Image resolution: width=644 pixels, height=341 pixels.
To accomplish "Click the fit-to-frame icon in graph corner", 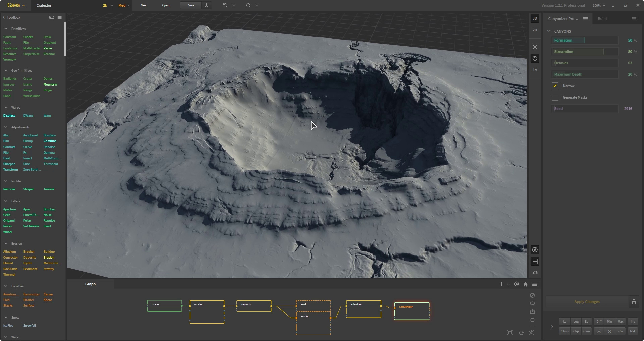I will 509,333.
